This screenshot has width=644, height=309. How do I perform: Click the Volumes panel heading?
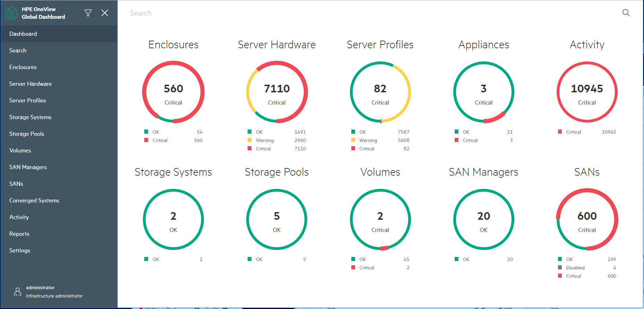click(380, 172)
